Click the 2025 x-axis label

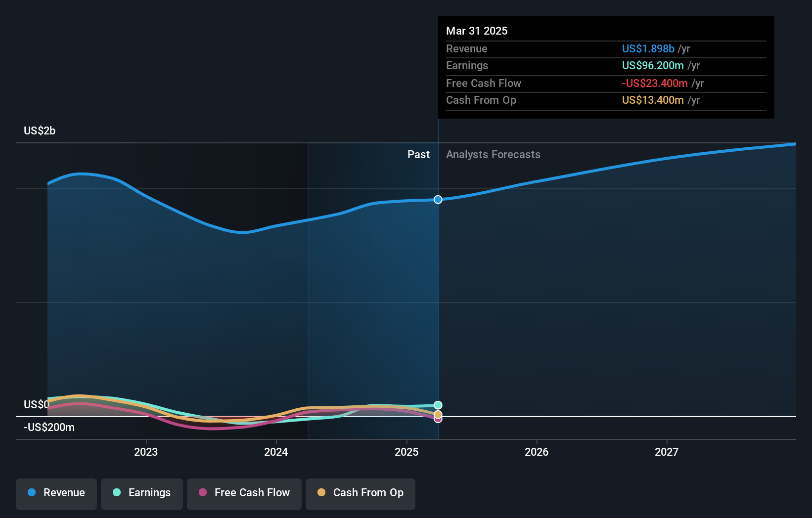click(406, 452)
